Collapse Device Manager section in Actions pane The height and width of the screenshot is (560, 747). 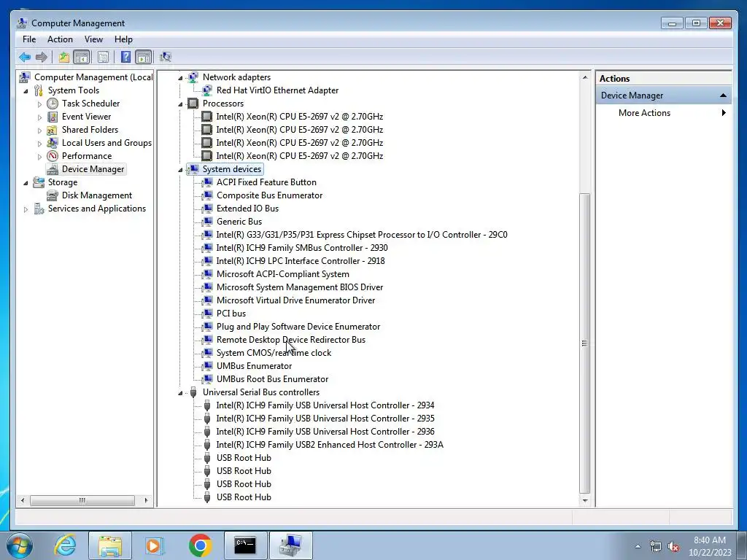[x=723, y=96]
